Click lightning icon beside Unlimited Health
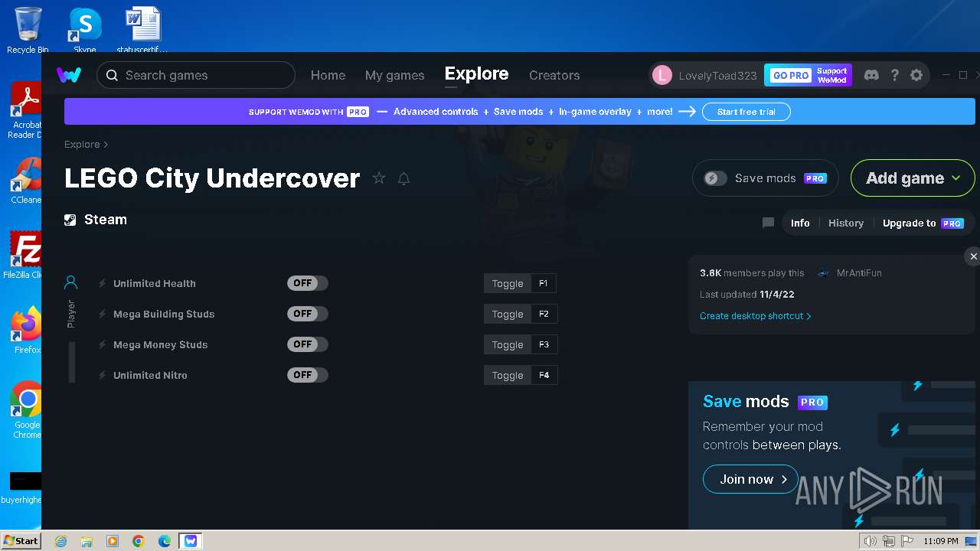The height and width of the screenshot is (551, 980). [102, 283]
